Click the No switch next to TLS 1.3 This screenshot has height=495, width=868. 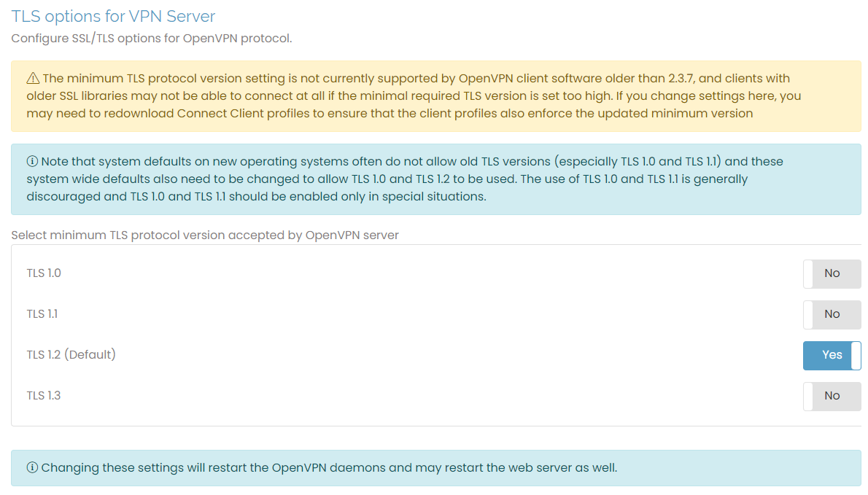point(832,396)
